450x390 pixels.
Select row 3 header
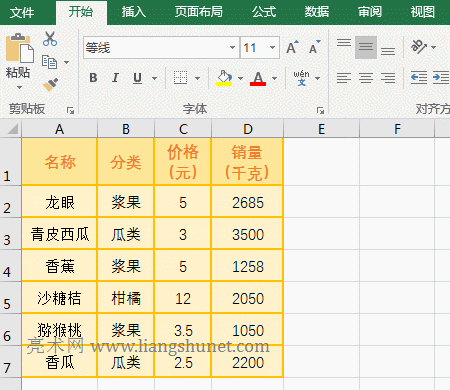(11, 233)
